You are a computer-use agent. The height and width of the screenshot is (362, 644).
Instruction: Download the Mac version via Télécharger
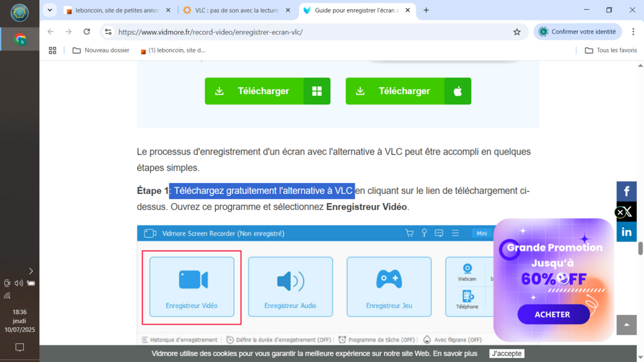click(x=408, y=91)
